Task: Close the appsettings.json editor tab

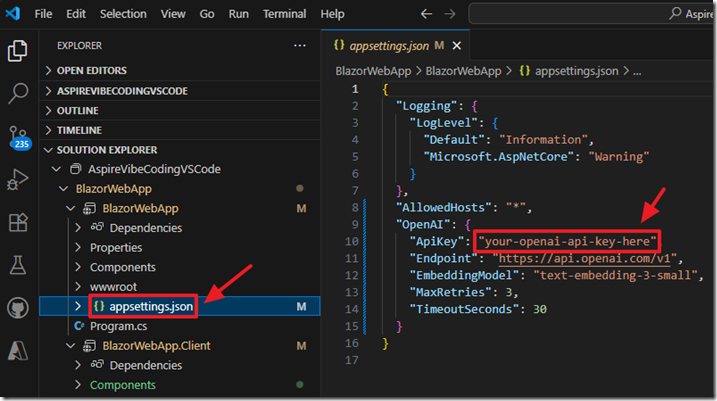Action: tap(456, 46)
